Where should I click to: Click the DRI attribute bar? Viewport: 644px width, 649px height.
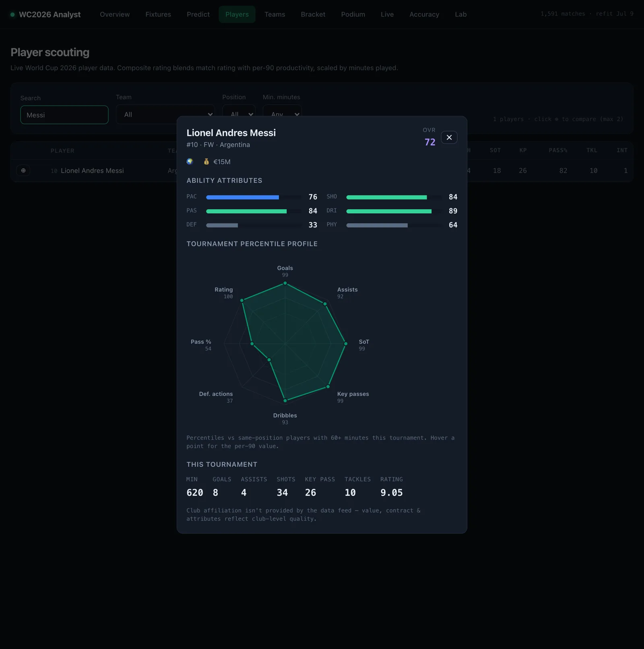click(394, 211)
